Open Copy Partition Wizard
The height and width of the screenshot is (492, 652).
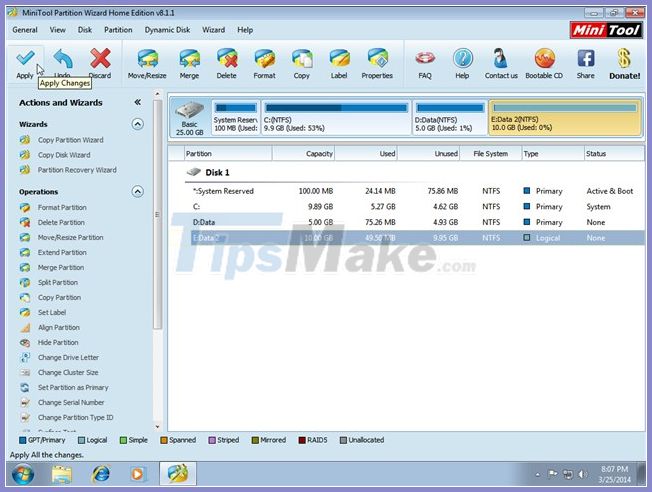(x=71, y=140)
